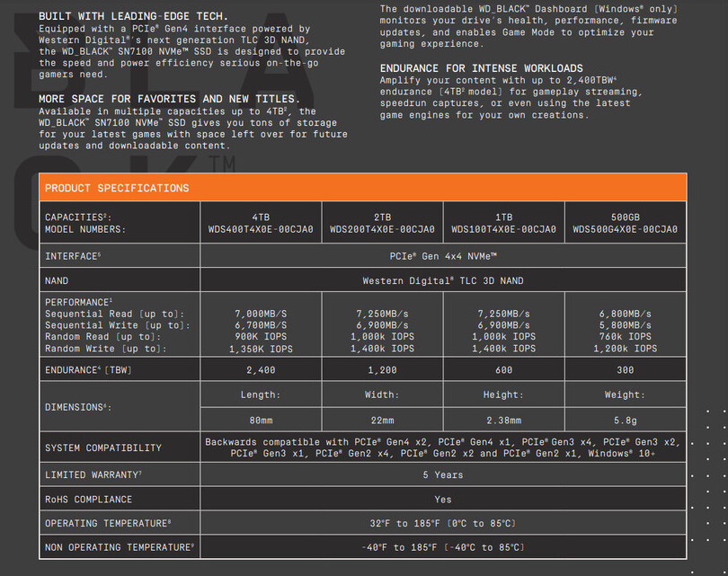Screen dimensions: 728x576
Task: Click the SYSTEM COMPATIBILITY row label
Action: pyautogui.click(x=103, y=448)
